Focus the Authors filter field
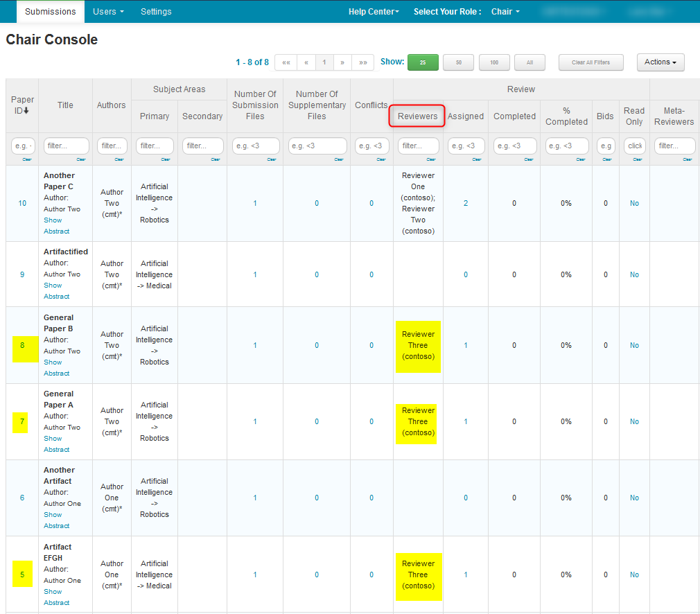The image size is (700, 614). click(112, 146)
